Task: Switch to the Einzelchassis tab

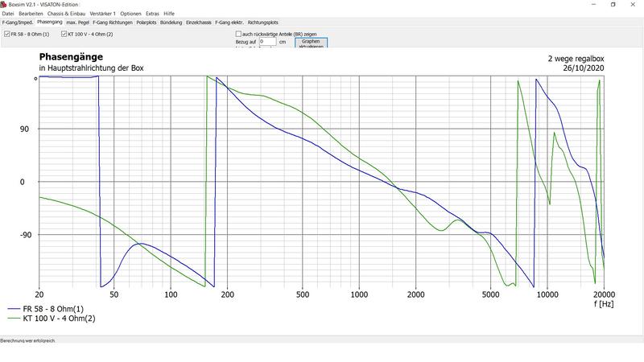Action: tap(198, 23)
